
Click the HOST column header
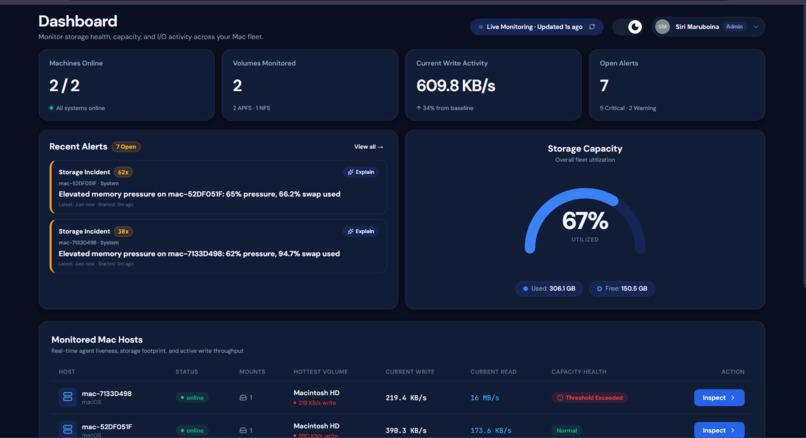[x=67, y=372]
